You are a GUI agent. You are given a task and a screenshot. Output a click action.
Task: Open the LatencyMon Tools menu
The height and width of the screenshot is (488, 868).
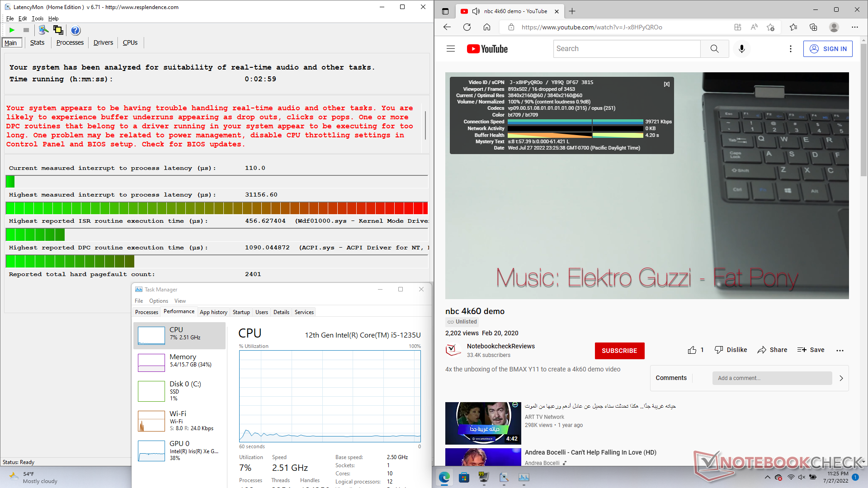38,19
